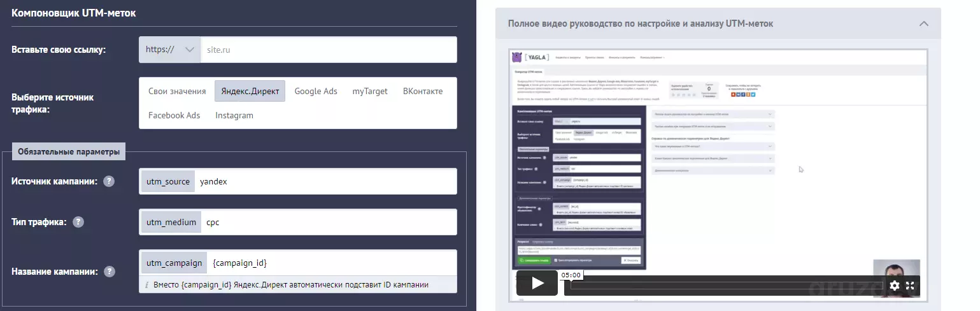Click the info icon in campaign_id hint
The height and width of the screenshot is (311, 980).
pyautogui.click(x=146, y=284)
